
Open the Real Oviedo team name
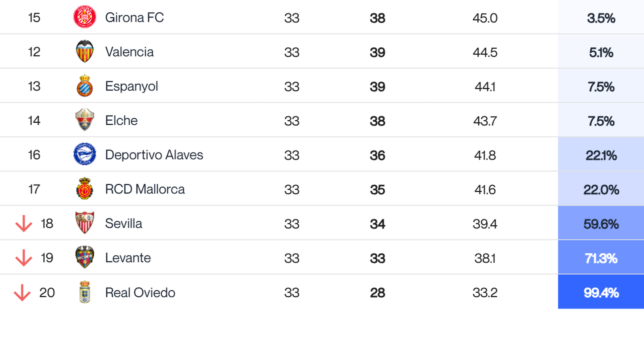pos(140,293)
